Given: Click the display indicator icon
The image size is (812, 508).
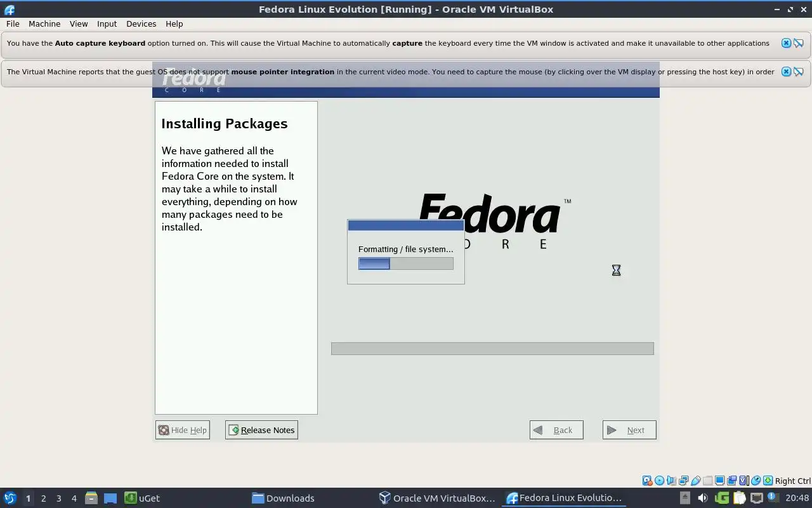Looking at the screenshot, I should point(719,481).
